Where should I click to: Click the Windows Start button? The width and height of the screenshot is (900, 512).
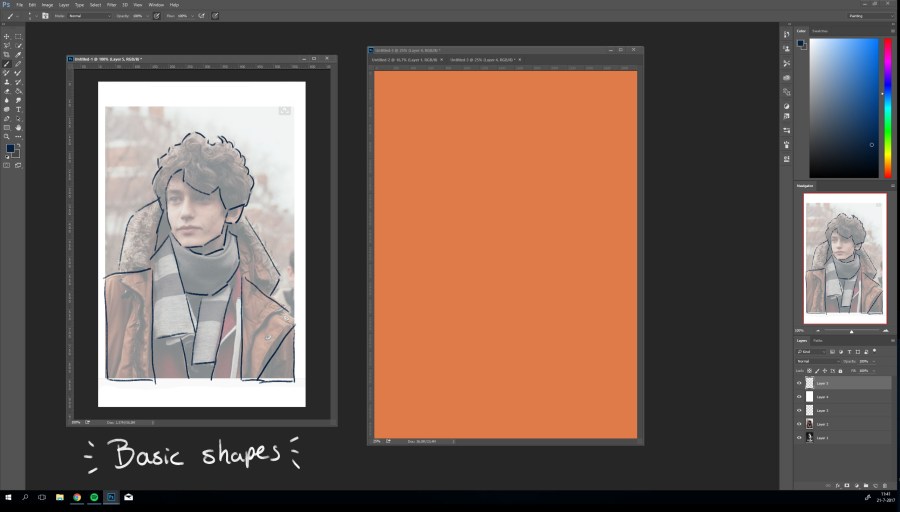[9, 497]
